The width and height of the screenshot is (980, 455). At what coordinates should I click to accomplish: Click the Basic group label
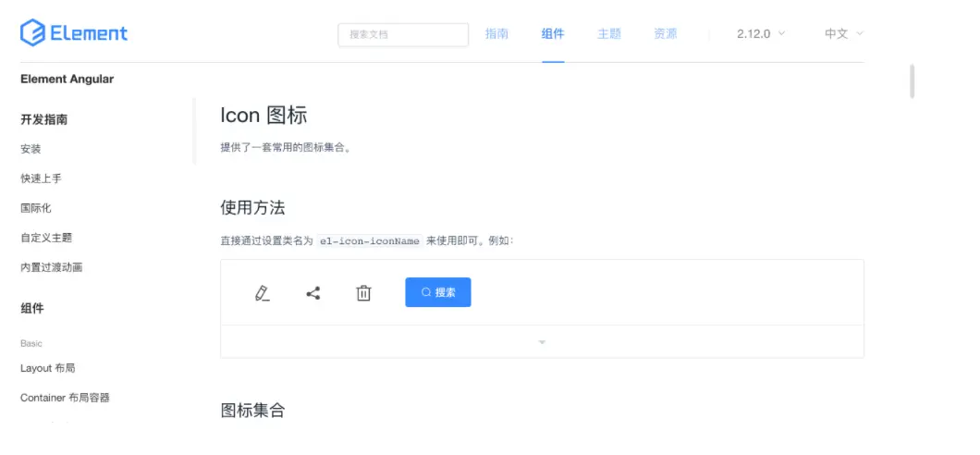pos(31,343)
